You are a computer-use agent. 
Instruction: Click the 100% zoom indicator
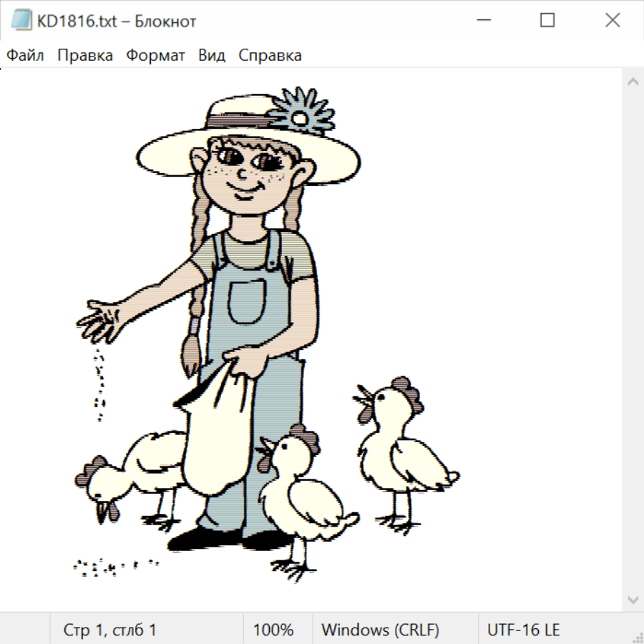[x=273, y=630]
